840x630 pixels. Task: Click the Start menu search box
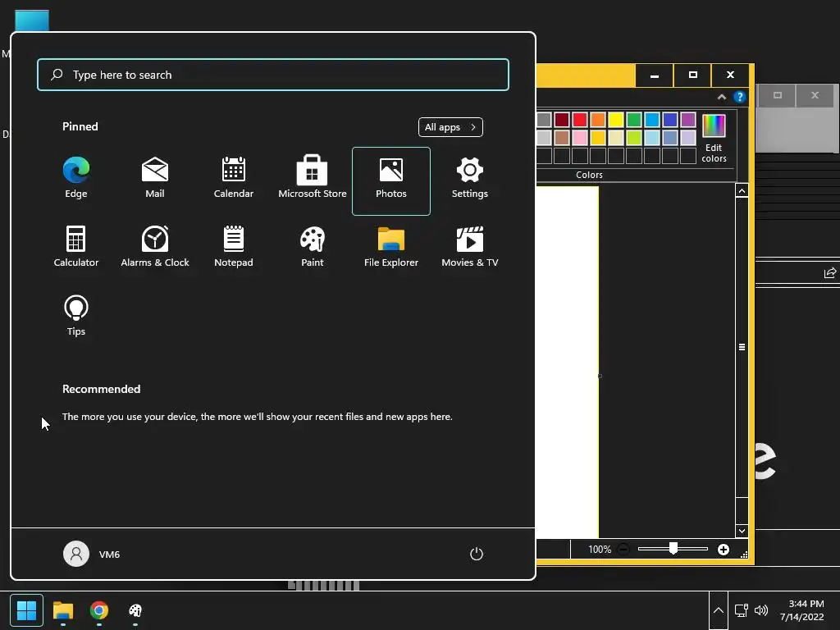point(273,75)
